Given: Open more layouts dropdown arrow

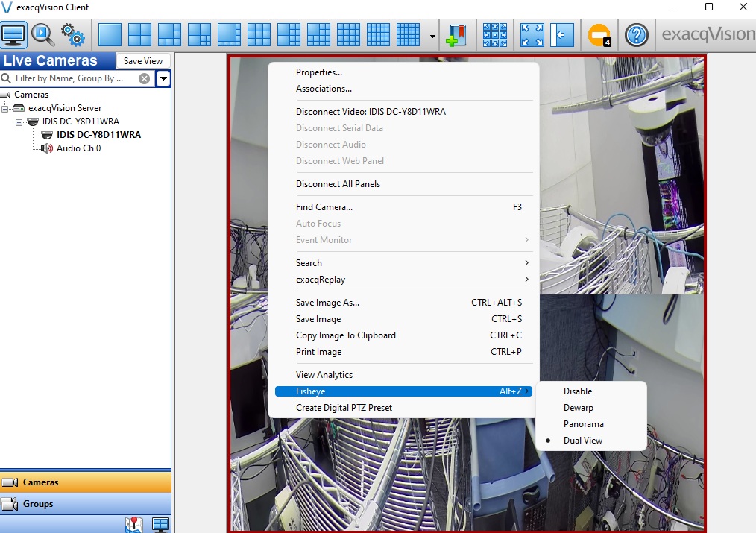Looking at the screenshot, I should point(432,36).
